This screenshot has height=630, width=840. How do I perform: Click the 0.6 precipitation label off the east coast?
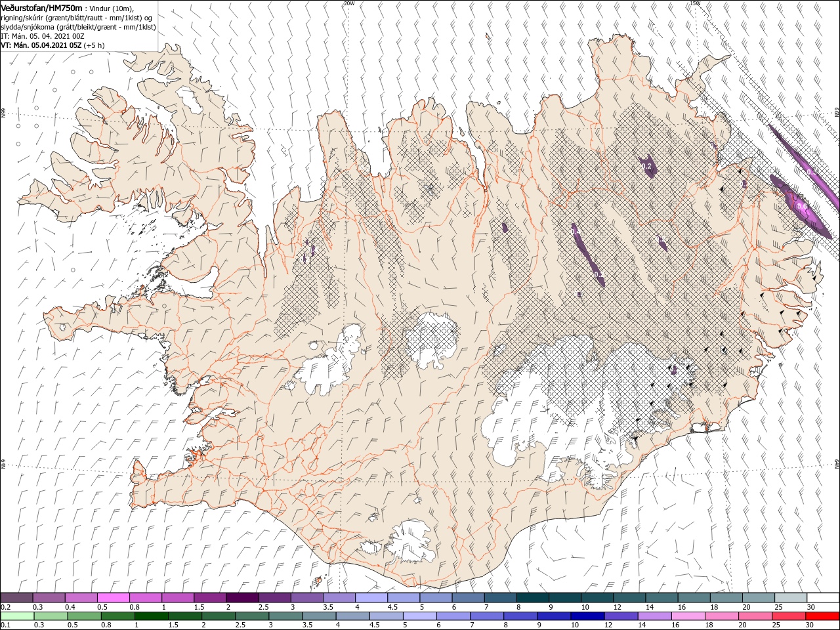pyautogui.click(x=801, y=206)
